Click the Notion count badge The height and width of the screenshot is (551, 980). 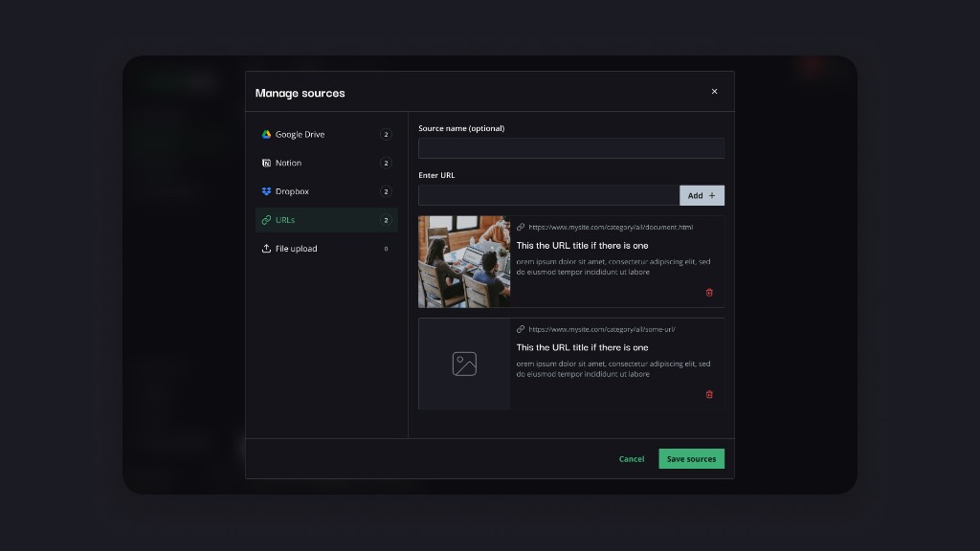(386, 163)
